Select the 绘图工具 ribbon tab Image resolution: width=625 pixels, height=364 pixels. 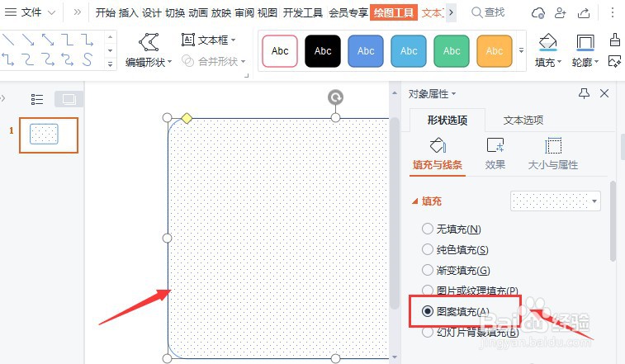(394, 12)
